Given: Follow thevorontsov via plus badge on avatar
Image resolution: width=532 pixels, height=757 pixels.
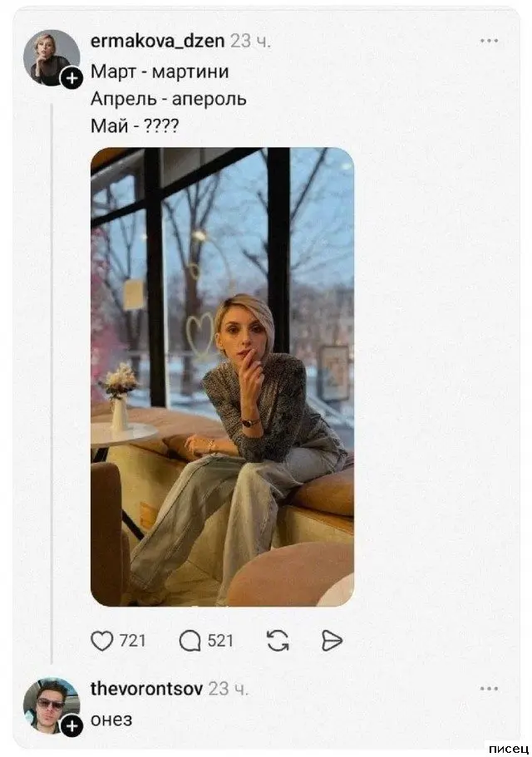Looking at the screenshot, I should [x=72, y=727].
